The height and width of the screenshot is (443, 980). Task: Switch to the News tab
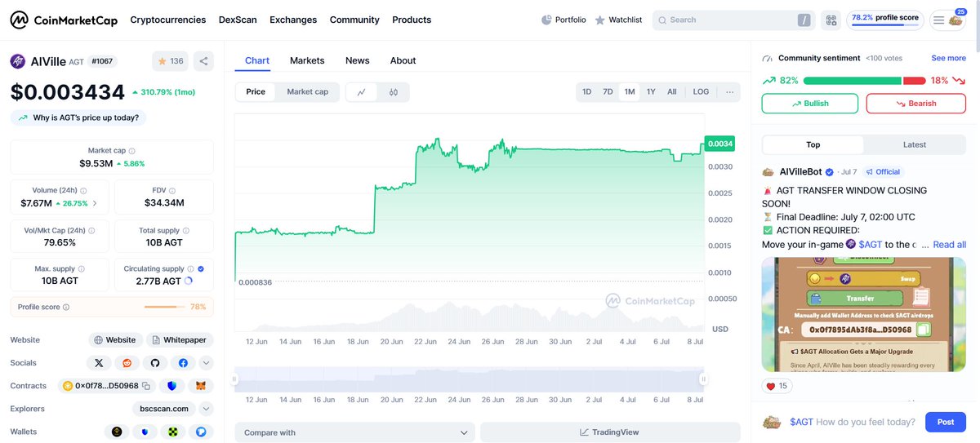(x=357, y=61)
